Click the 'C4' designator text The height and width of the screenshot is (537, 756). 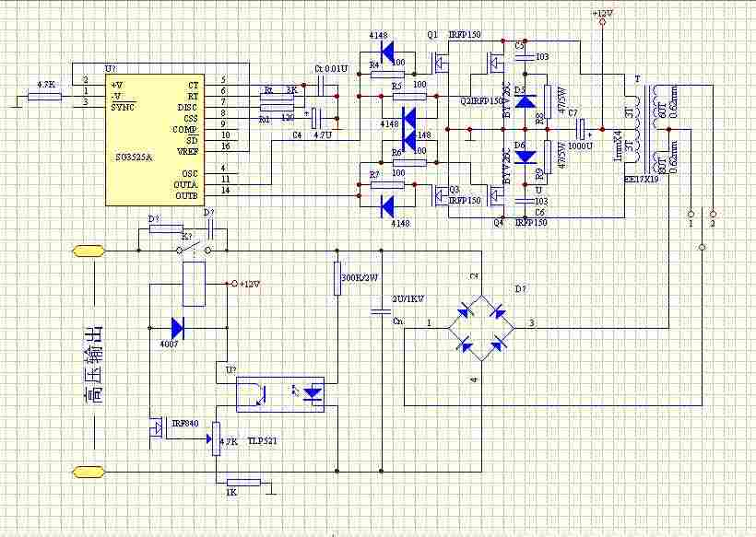297,135
